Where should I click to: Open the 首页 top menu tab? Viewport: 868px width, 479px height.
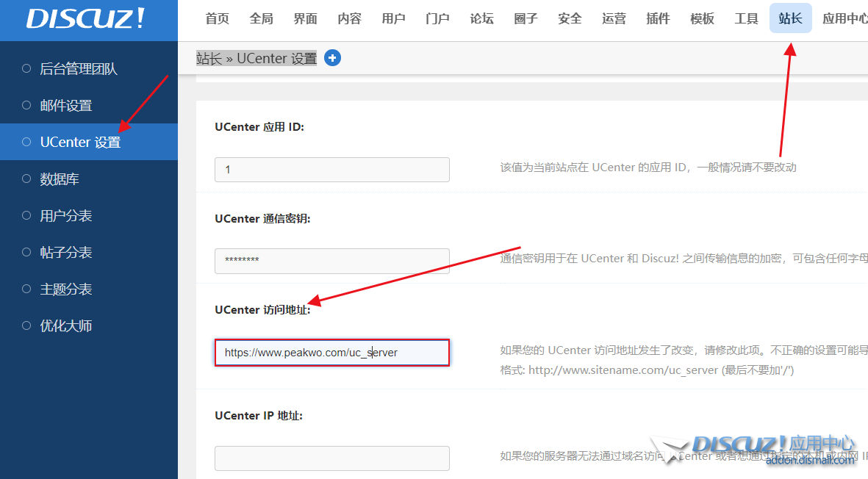[x=218, y=19]
